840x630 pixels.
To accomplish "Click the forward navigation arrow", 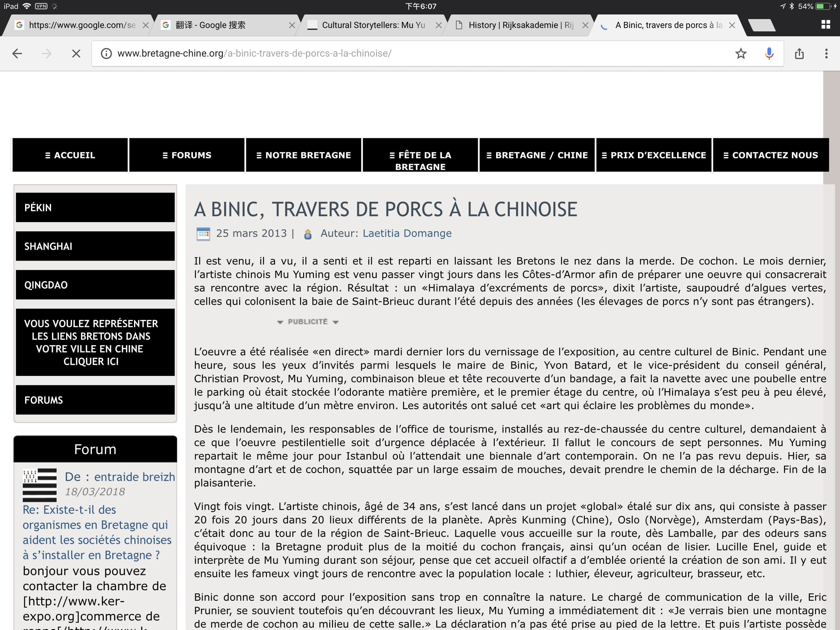I will pyautogui.click(x=46, y=54).
